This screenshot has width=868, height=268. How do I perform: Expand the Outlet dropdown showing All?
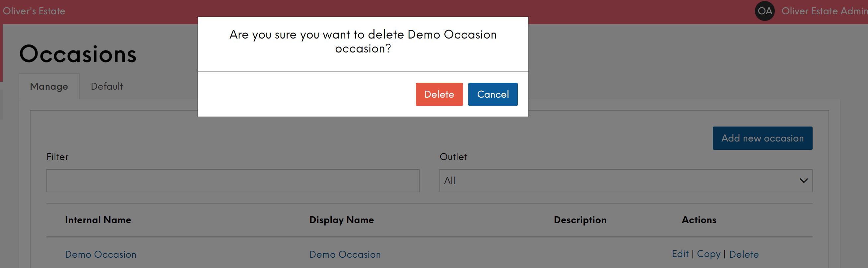pyautogui.click(x=626, y=181)
